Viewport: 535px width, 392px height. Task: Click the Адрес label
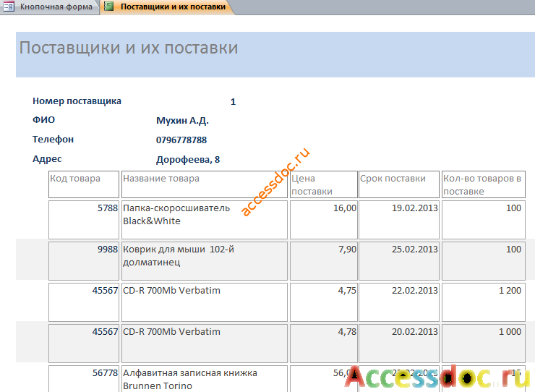coord(47,159)
